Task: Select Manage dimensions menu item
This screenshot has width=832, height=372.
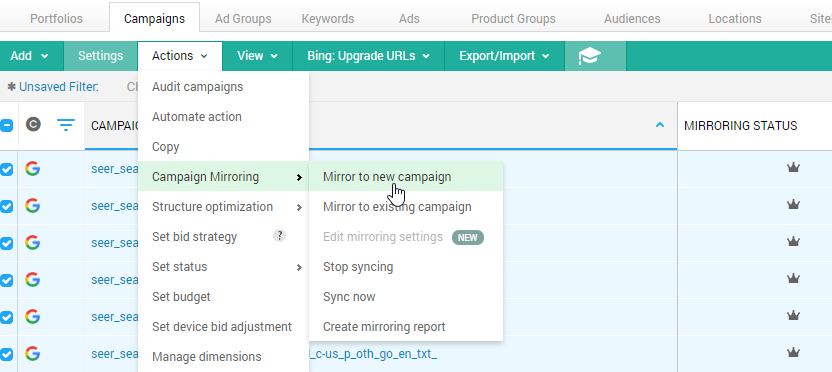Action: 223,357
